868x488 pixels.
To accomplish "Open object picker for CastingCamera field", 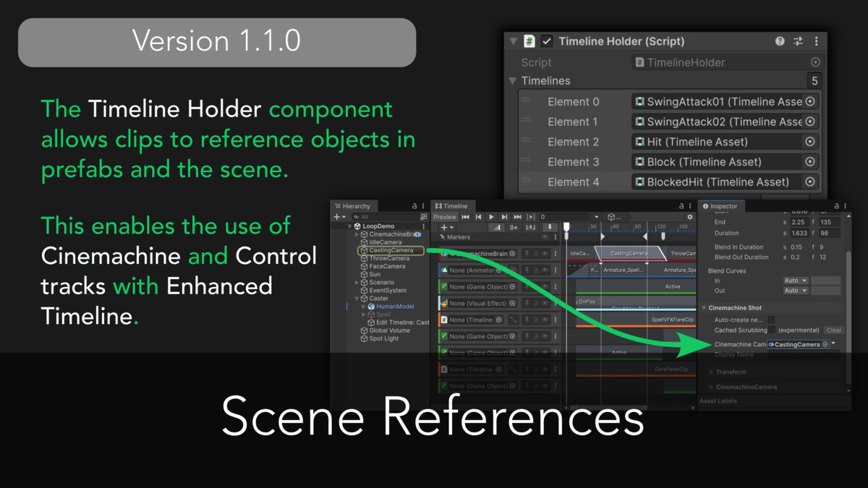I will coord(825,344).
